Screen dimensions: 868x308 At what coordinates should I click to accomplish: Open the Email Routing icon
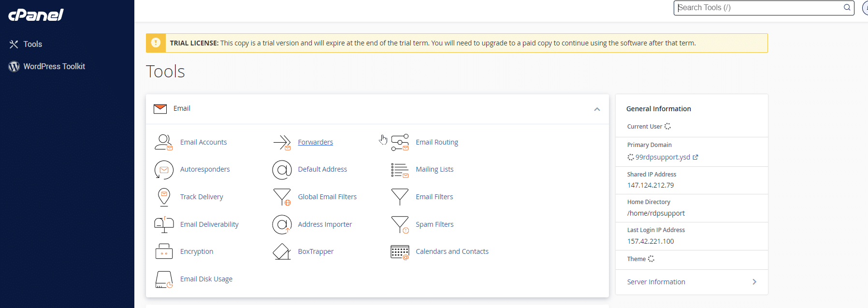click(x=400, y=142)
